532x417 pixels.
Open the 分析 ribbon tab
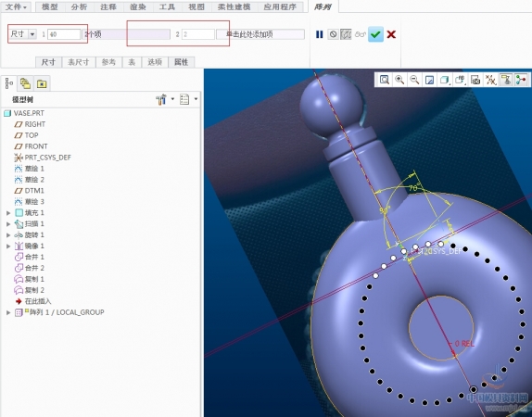[79, 6]
